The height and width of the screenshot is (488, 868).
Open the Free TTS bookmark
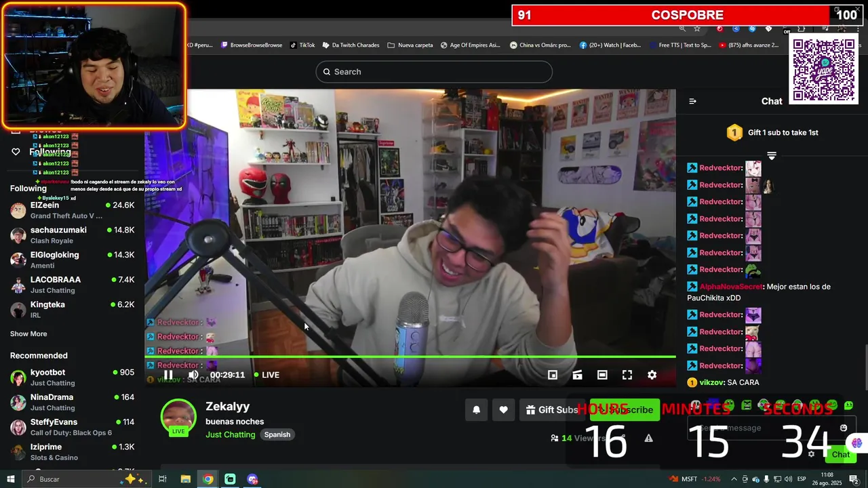[x=679, y=45]
